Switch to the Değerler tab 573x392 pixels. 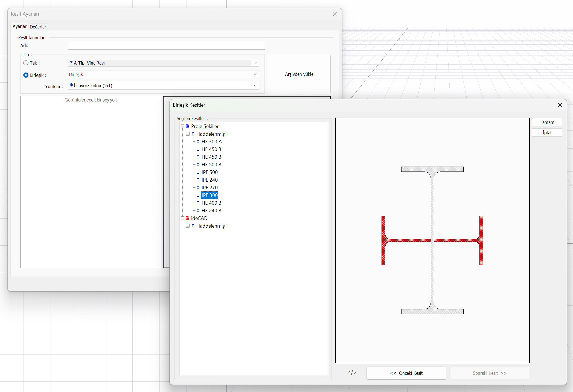pyautogui.click(x=38, y=27)
